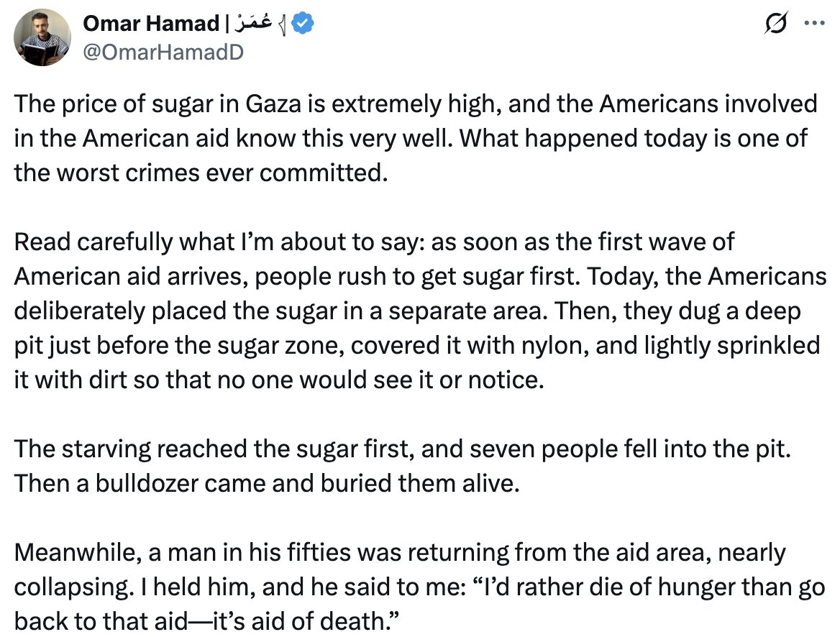Click the line 'pit just before the sugar zone'
The width and height of the screenshot is (840, 637).
(x=417, y=346)
